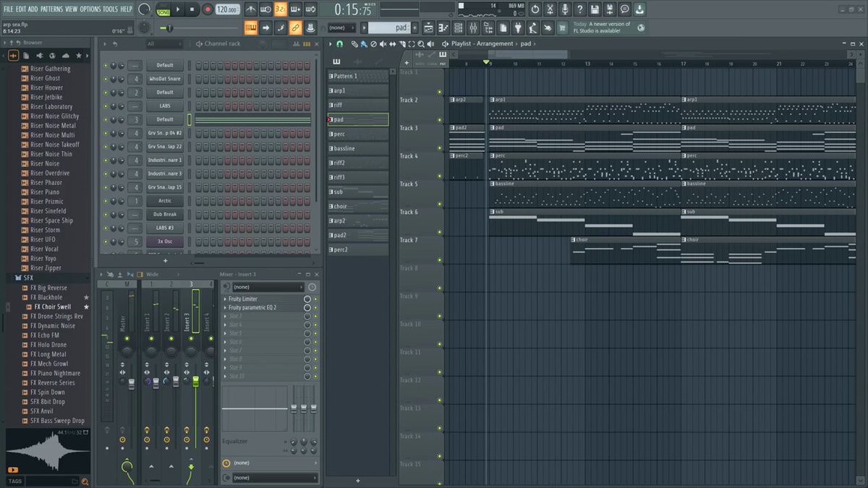Screen dimensions: 868x488
Task: Toggle the metronome icon
Action: click(x=251, y=9)
